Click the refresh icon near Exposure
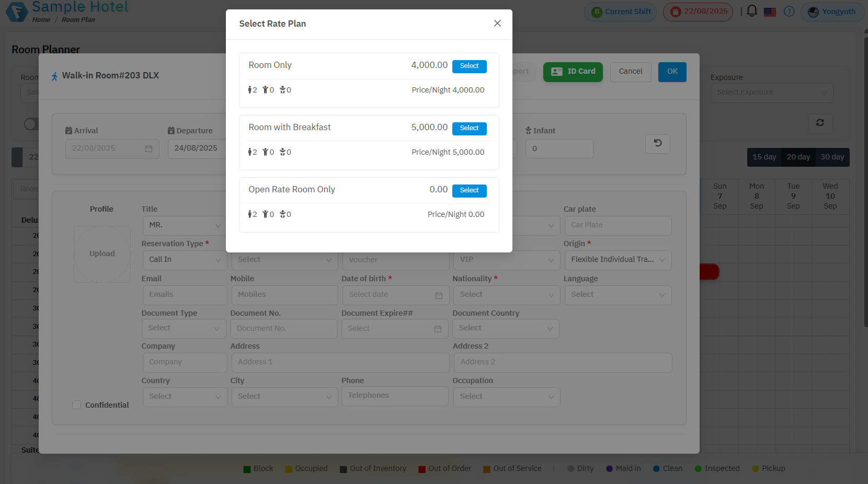Screen dimensions: 868x484 pyautogui.click(x=819, y=123)
